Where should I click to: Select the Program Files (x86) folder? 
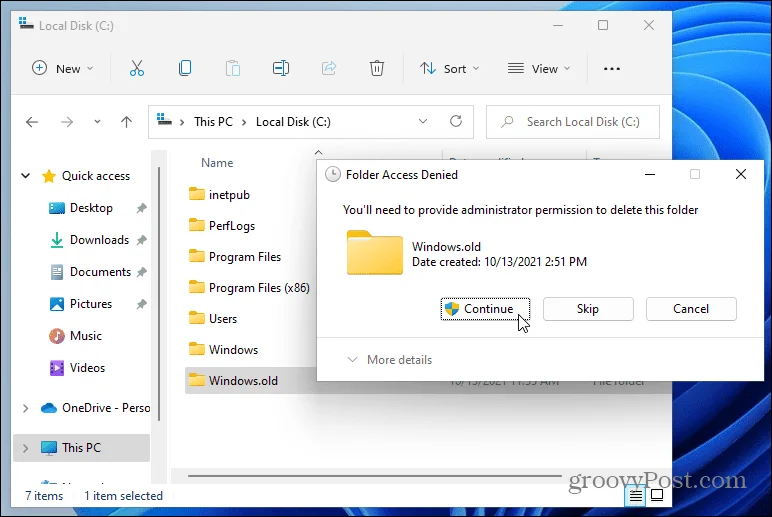coord(259,288)
